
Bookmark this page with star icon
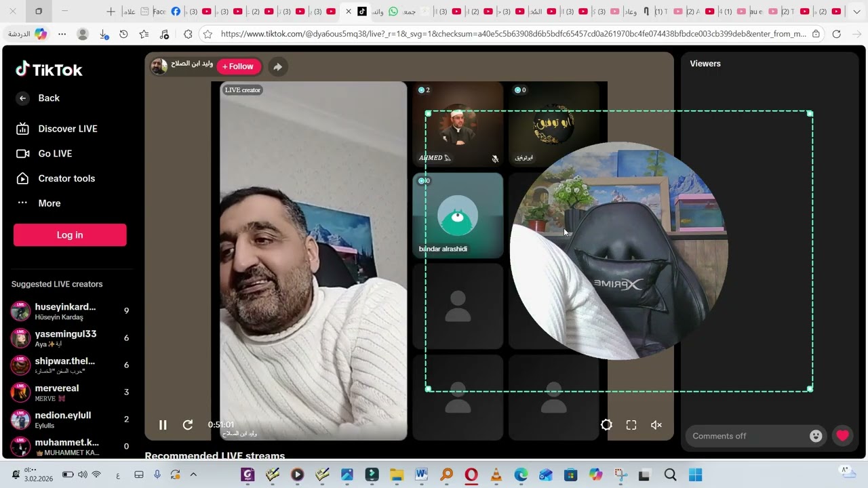point(208,34)
